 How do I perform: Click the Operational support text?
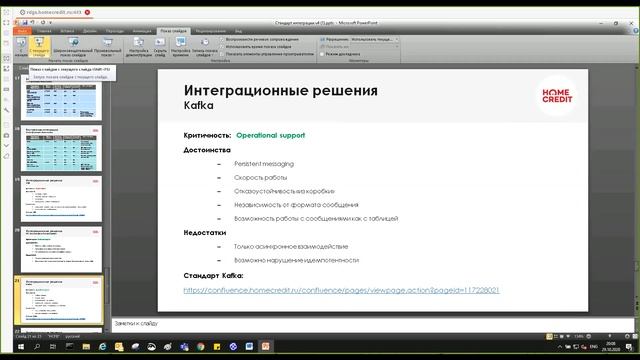point(271,136)
